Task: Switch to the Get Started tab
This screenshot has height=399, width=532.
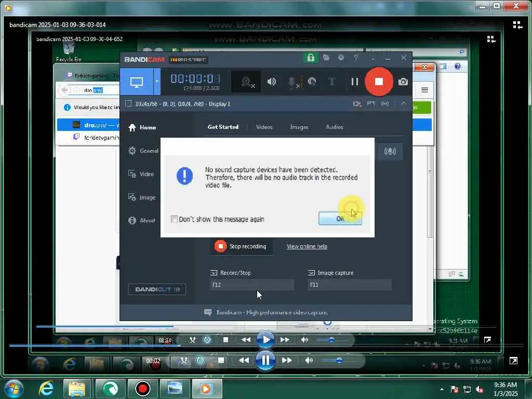Action: tap(223, 127)
